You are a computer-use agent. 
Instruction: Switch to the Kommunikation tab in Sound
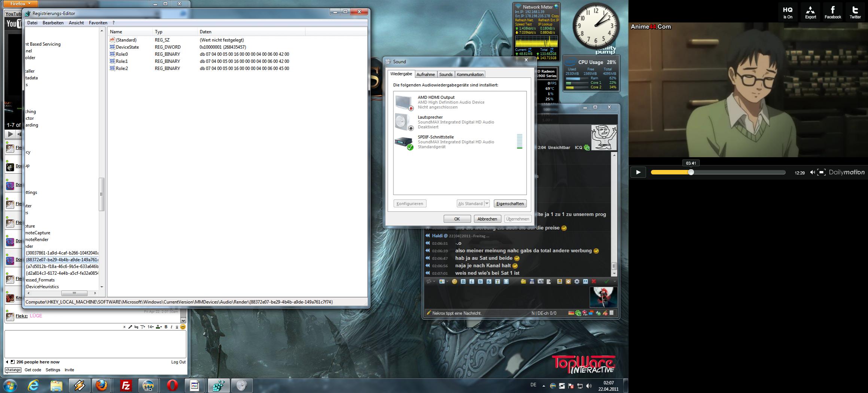[470, 74]
